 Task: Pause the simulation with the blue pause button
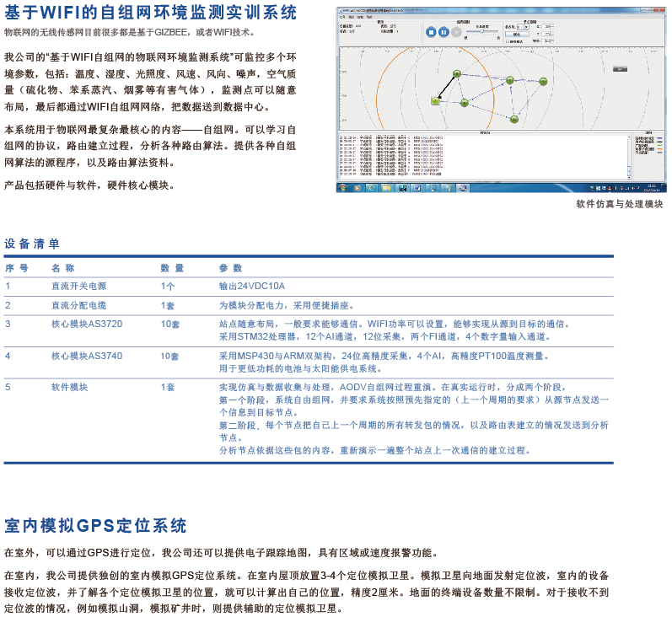[x=444, y=32]
